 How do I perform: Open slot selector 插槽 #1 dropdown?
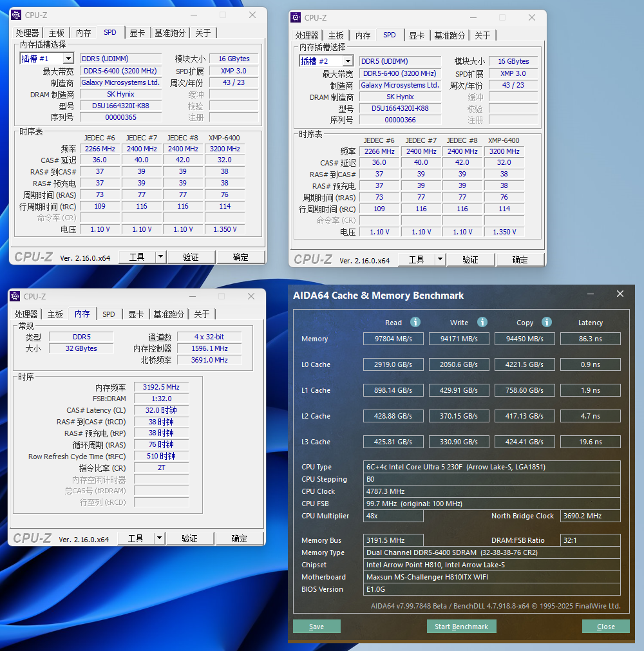pos(69,59)
